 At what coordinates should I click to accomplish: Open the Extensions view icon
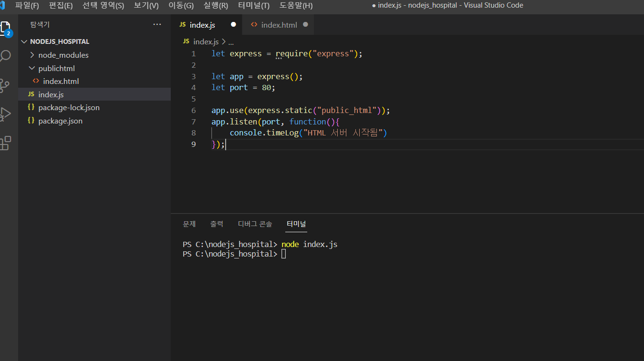point(5,143)
